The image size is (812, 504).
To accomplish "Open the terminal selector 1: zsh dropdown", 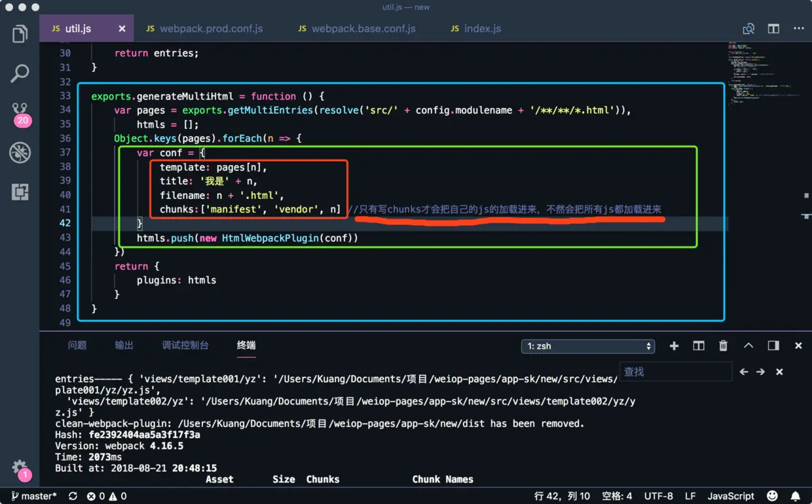I will (588, 346).
